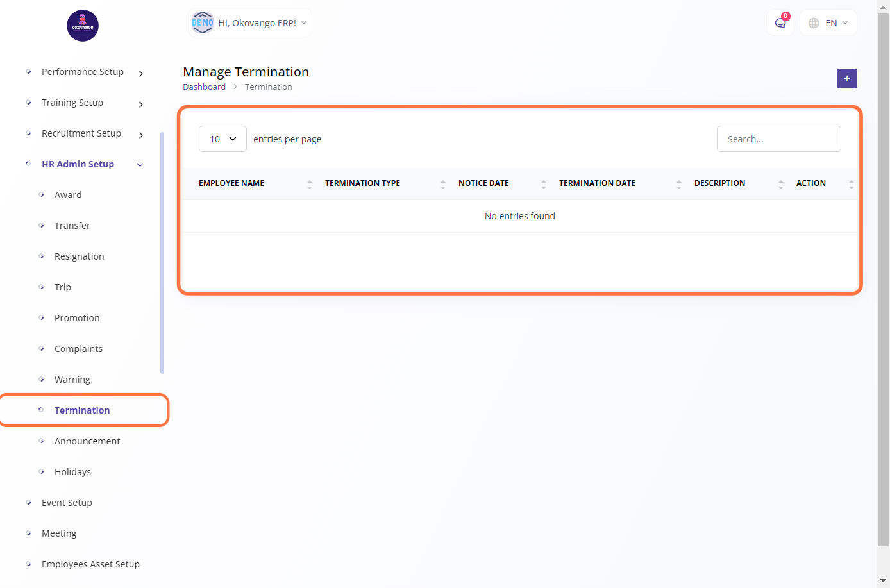Click the Dashboard breadcrumb link
890x588 pixels.
pyautogui.click(x=204, y=87)
